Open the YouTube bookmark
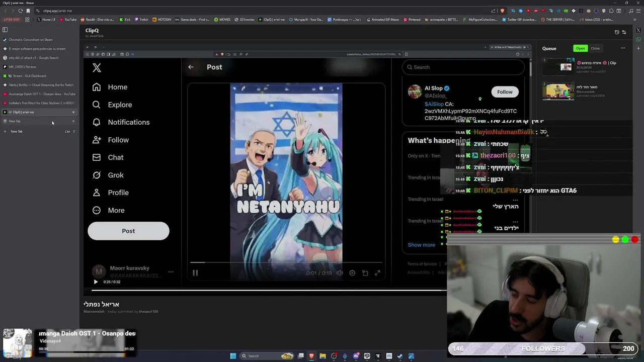The height and width of the screenshot is (362, 644). tap(68, 20)
